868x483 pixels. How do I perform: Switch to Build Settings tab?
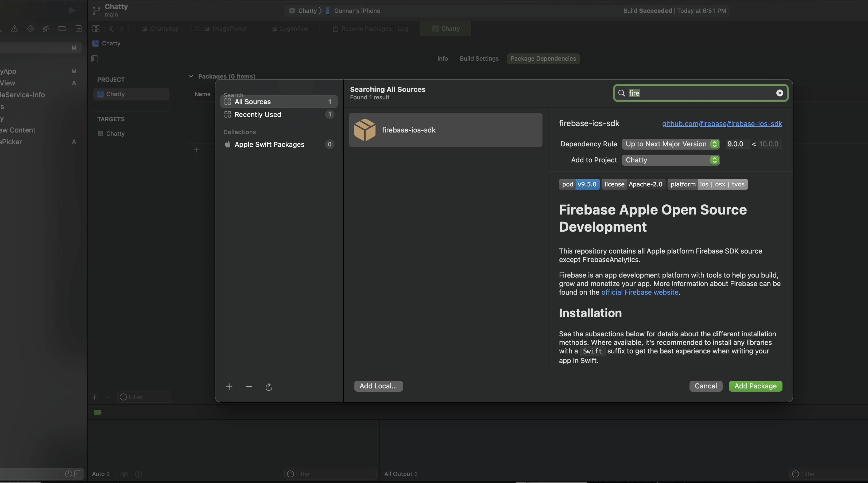[479, 59]
